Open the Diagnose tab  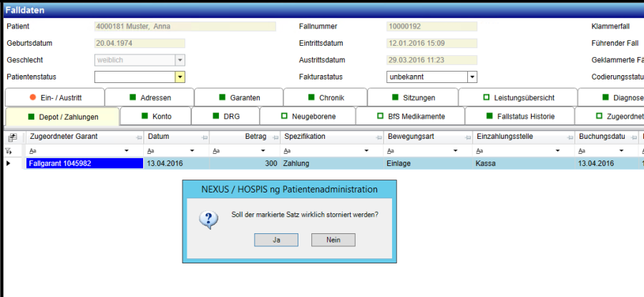point(611,98)
